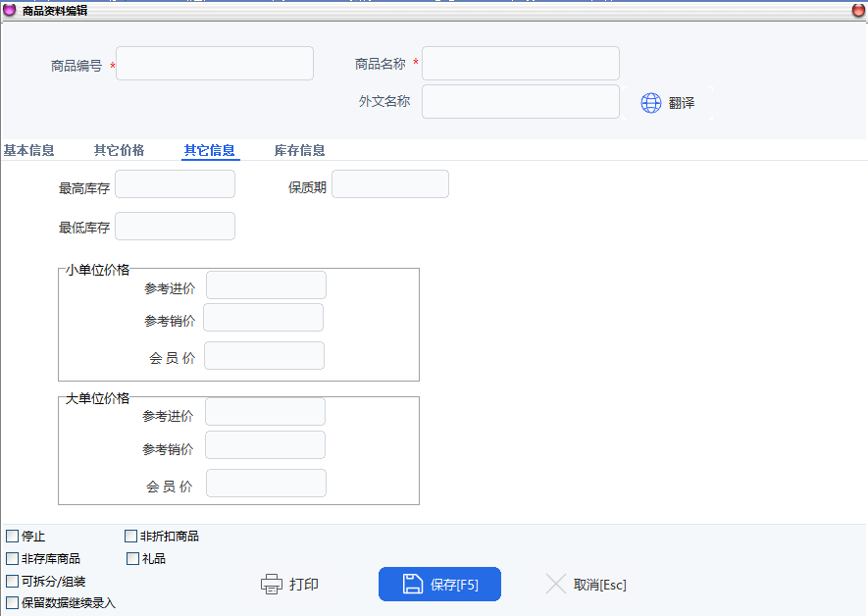The image size is (868, 616).
Task: Focus the 商品编号 input field
Action: click(215, 64)
